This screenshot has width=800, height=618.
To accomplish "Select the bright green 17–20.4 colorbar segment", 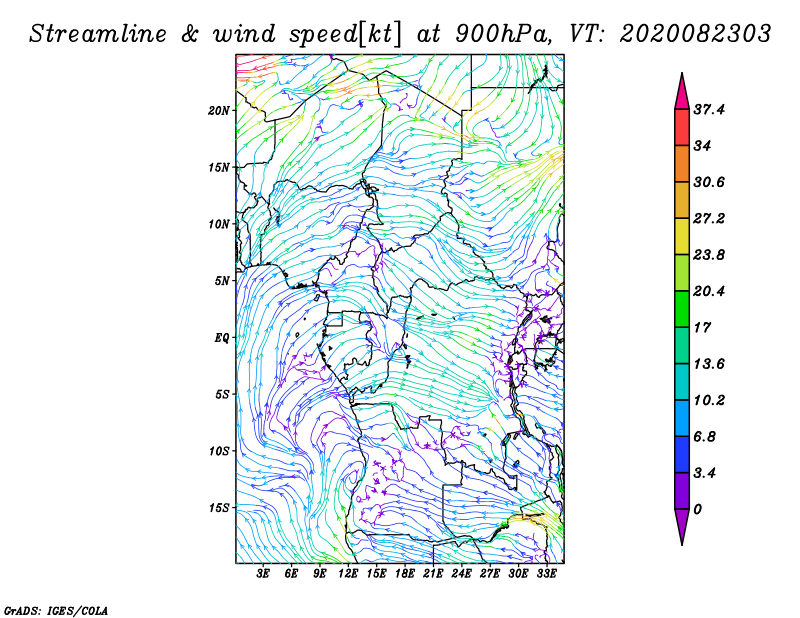I will tap(682, 309).
